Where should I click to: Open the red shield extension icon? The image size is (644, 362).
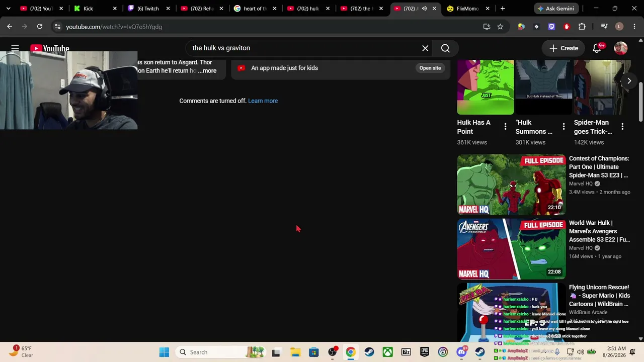click(x=567, y=27)
